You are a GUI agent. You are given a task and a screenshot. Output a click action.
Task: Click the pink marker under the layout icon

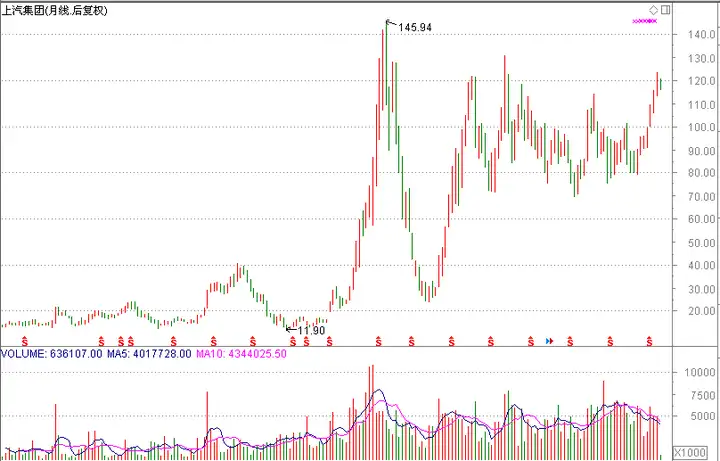click(x=645, y=21)
